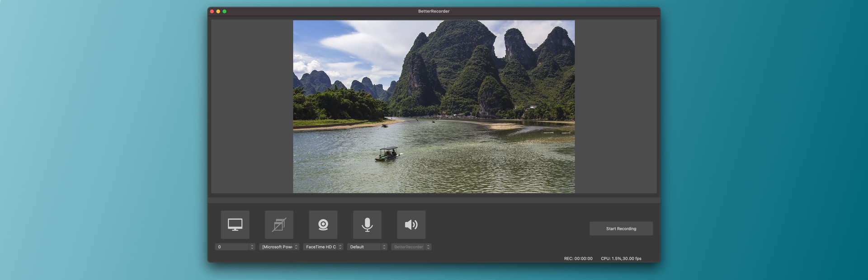Toggle the system audio speaker icon

pyautogui.click(x=411, y=225)
